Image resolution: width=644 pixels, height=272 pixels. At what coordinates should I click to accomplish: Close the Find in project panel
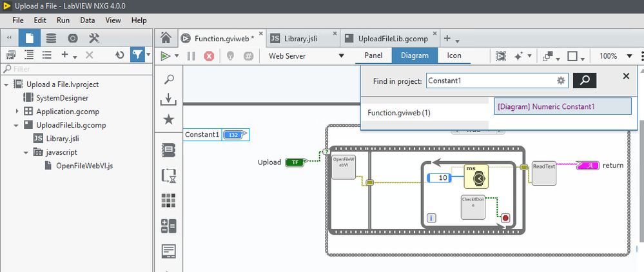coord(626,76)
